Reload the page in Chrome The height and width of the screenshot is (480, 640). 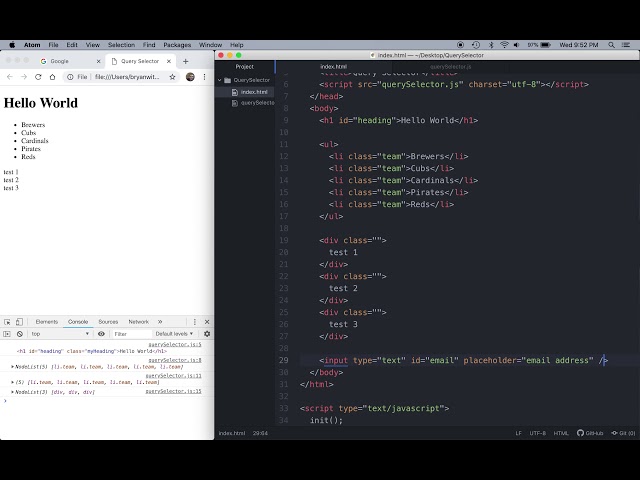click(x=38, y=76)
